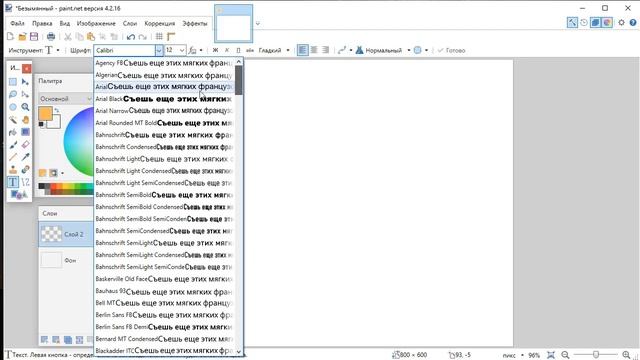Select the Paint Bucket tool
This screenshot has height=360, width=640.
click(13, 132)
